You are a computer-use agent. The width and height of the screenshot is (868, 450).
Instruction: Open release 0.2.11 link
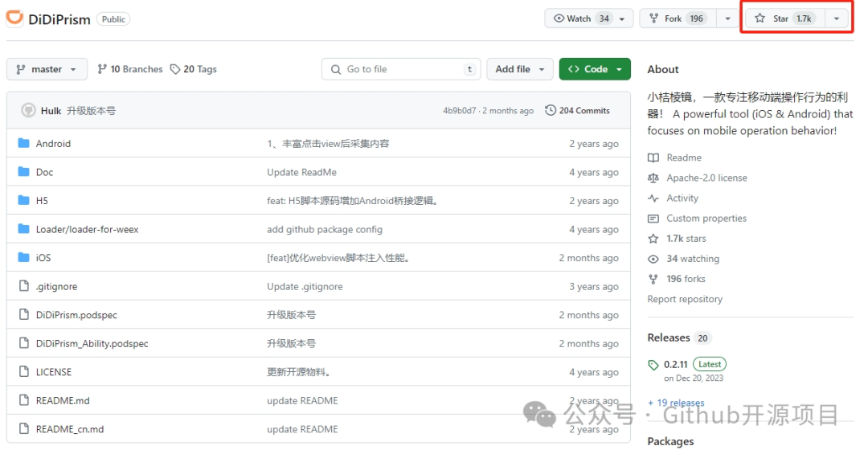(675, 364)
